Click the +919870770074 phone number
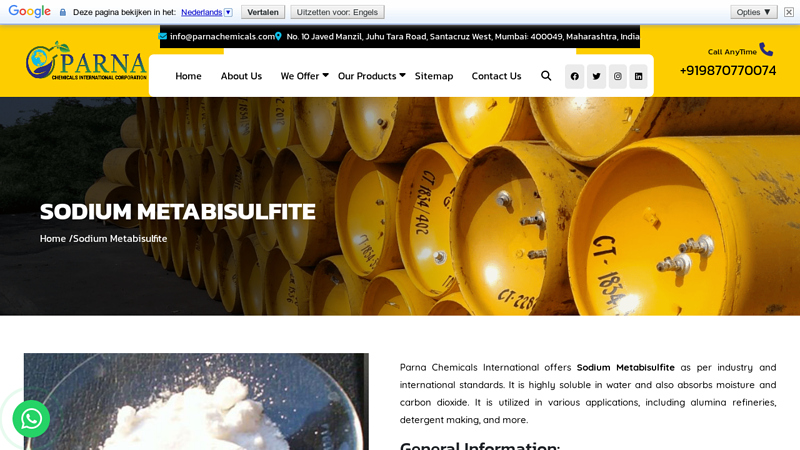Image resolution: width=800 pixels, height=450 pixels. click(728, 70)
